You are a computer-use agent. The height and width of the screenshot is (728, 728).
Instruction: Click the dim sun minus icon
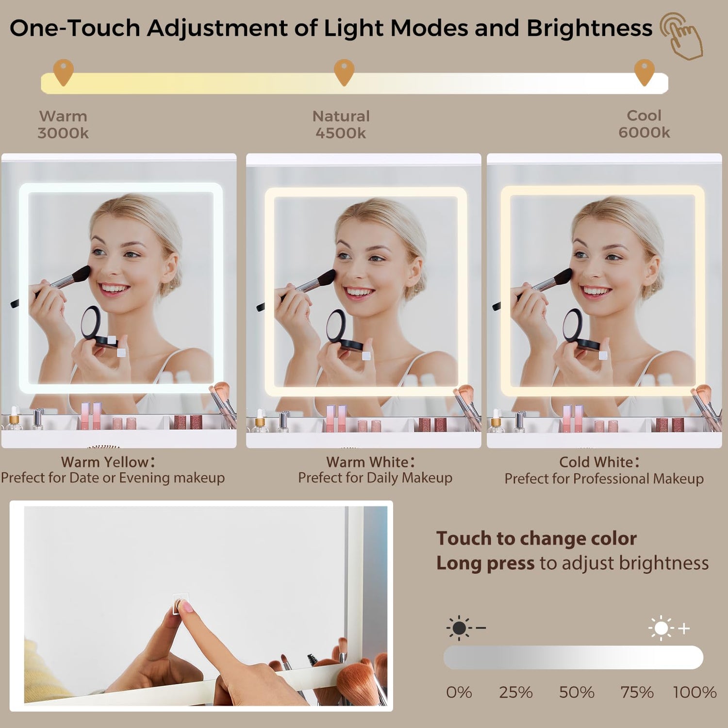[x=466, y=628]
